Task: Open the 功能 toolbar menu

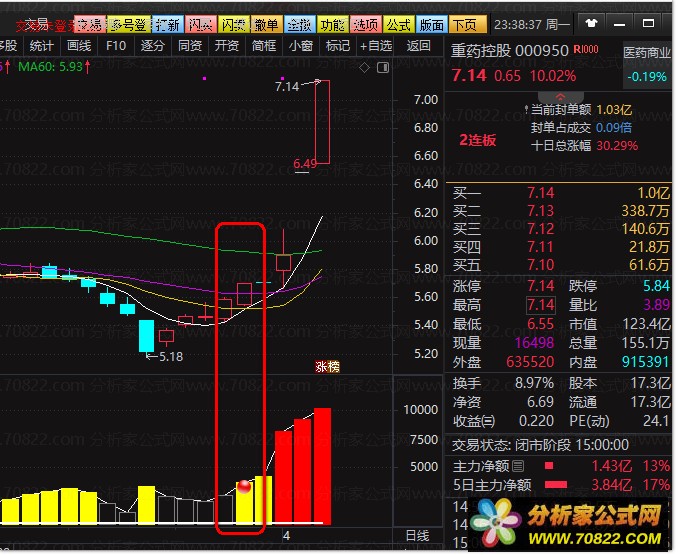Action: [333, 25]
